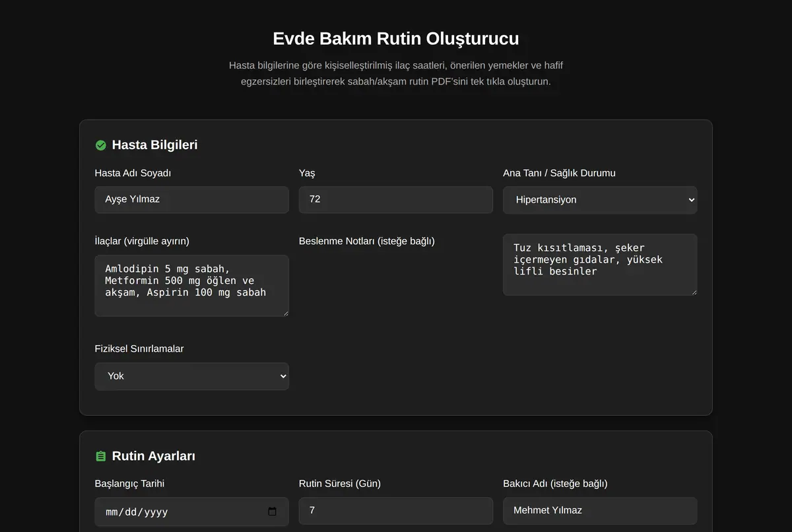The width and height of the screenshot is (792, 532).
Task: Click the Rutin Süresi (Gün) label
Action: [x=340, y=483]
